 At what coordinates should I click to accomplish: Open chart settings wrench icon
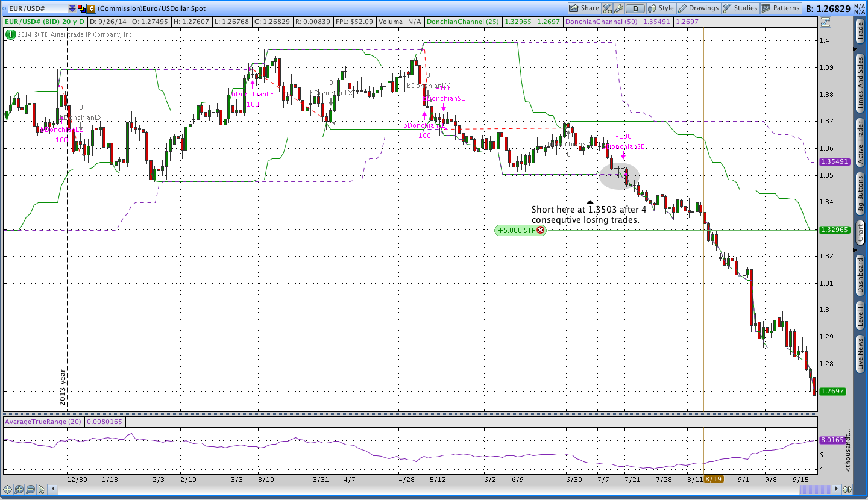click(618, 8)
